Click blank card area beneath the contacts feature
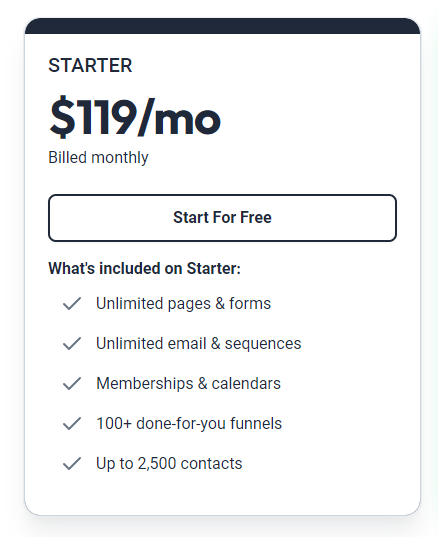The height and width of the screenshot is (537, 438). point(222,495)
